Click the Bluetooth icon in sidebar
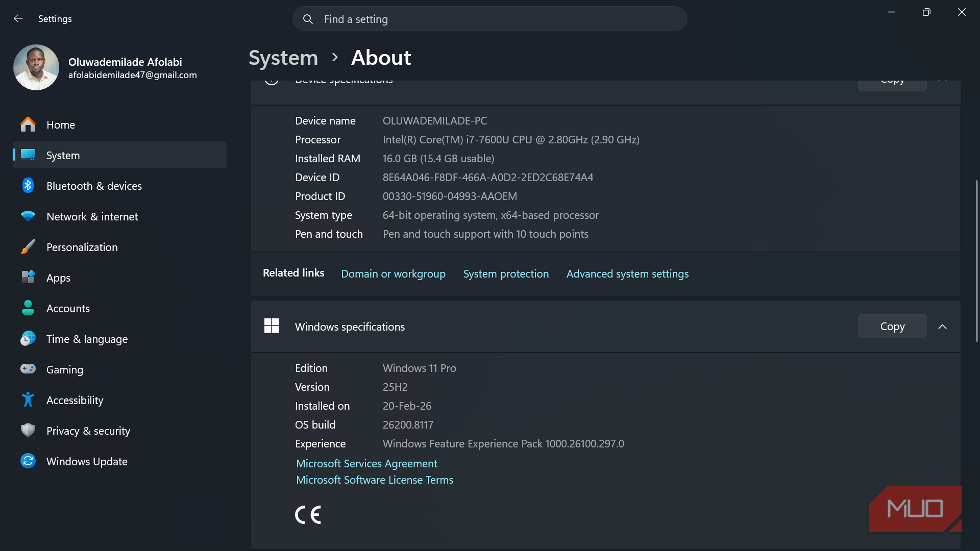 point(28,185)
